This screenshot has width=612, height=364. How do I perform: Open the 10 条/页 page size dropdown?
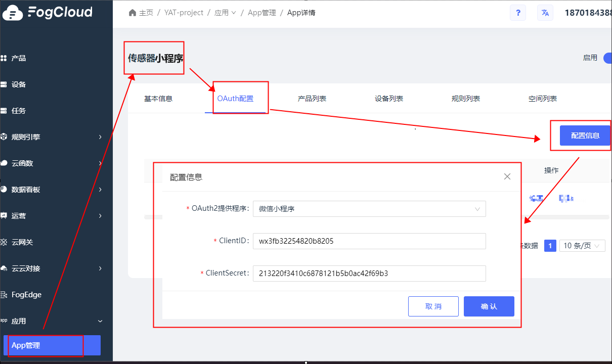coord(582,246)
